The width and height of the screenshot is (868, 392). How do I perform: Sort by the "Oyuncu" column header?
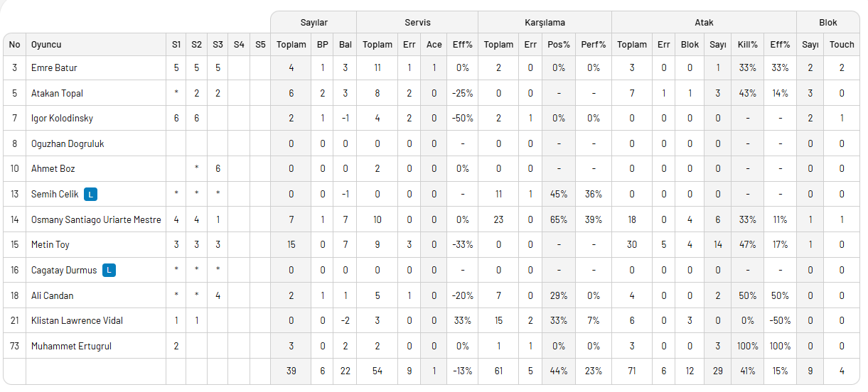tap(46, 44)
